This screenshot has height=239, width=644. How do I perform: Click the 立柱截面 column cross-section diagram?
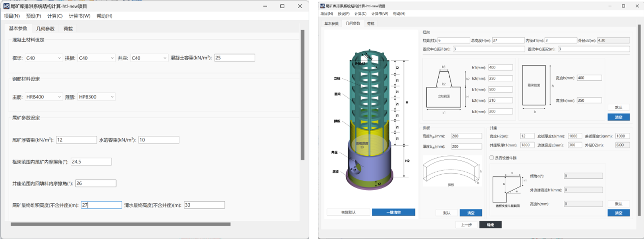click(444, 88)
